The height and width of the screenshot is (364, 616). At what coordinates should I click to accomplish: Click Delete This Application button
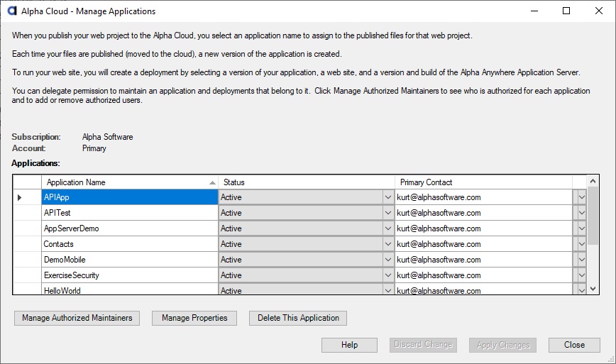pos(298,318)
